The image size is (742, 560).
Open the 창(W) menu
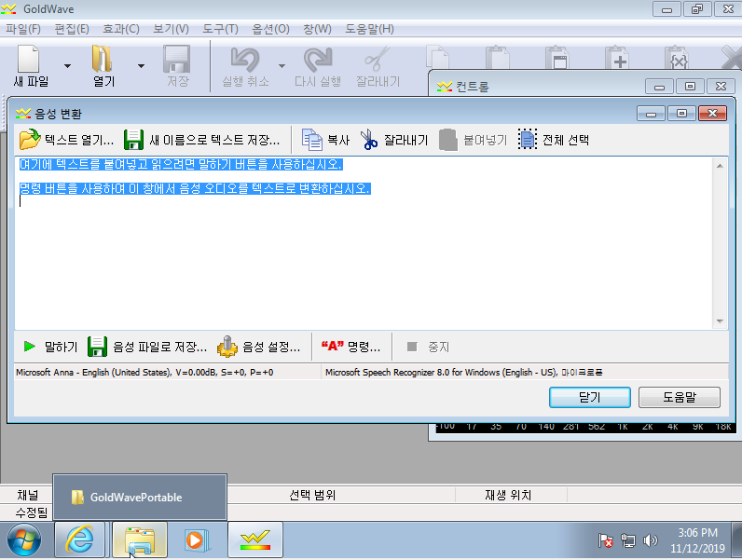(x=317, y=29)
